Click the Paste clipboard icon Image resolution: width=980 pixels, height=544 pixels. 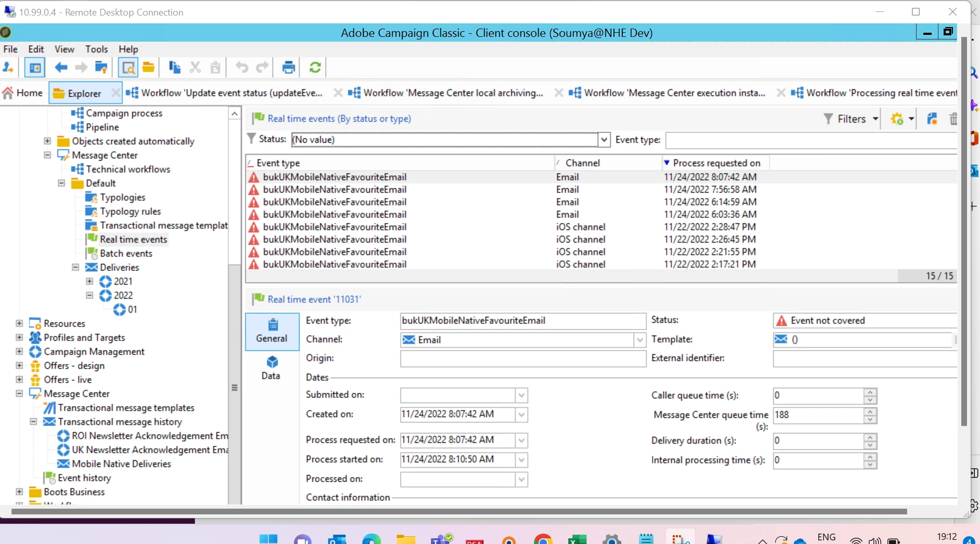click(215, 68)
